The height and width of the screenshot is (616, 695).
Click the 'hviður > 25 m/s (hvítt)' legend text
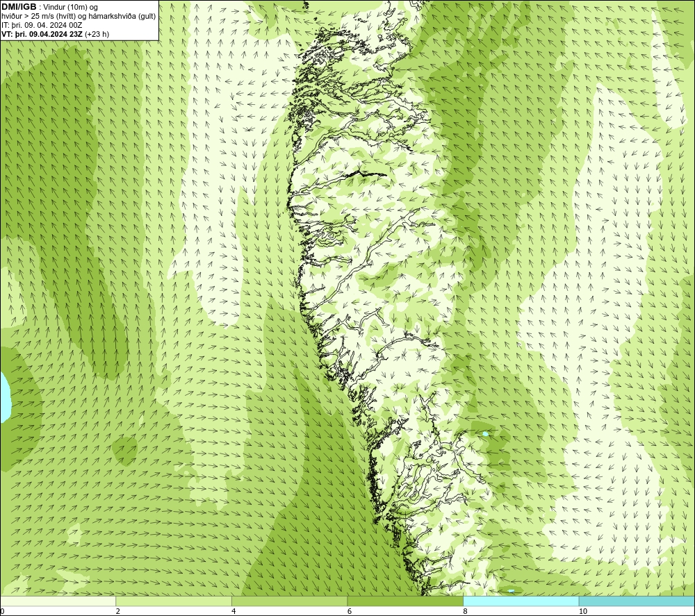[38, 17]
